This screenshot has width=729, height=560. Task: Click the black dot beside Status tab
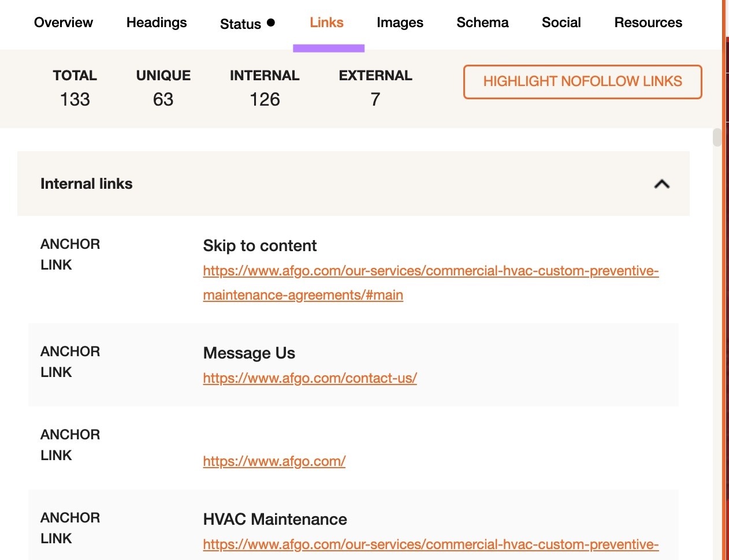(270, 22)
